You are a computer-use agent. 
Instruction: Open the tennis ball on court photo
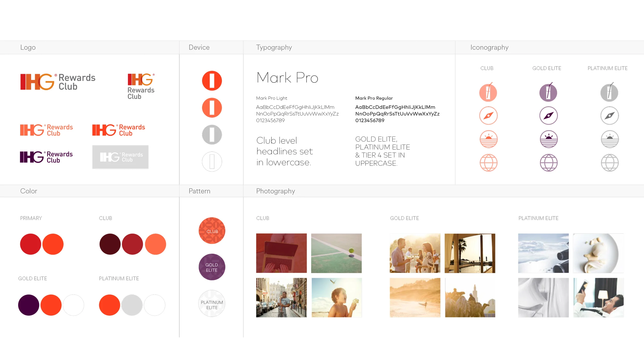pos(336,253)
